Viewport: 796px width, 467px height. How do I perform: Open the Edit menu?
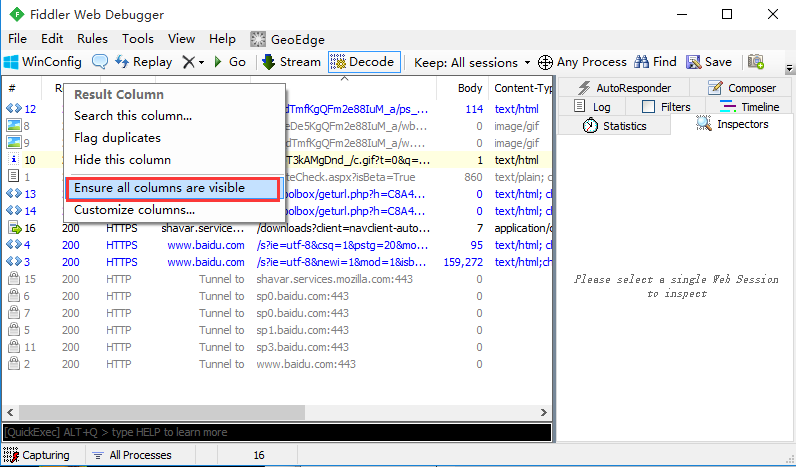(52, 39)
